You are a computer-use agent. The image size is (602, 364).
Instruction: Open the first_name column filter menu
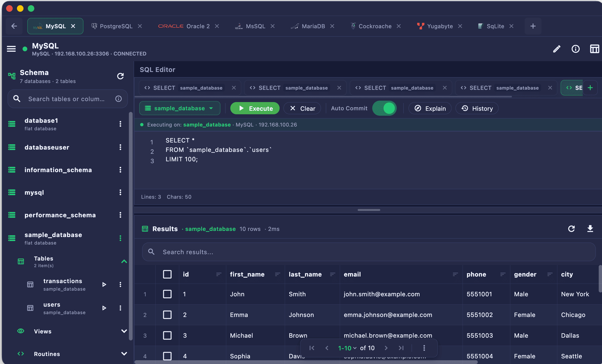277,274
